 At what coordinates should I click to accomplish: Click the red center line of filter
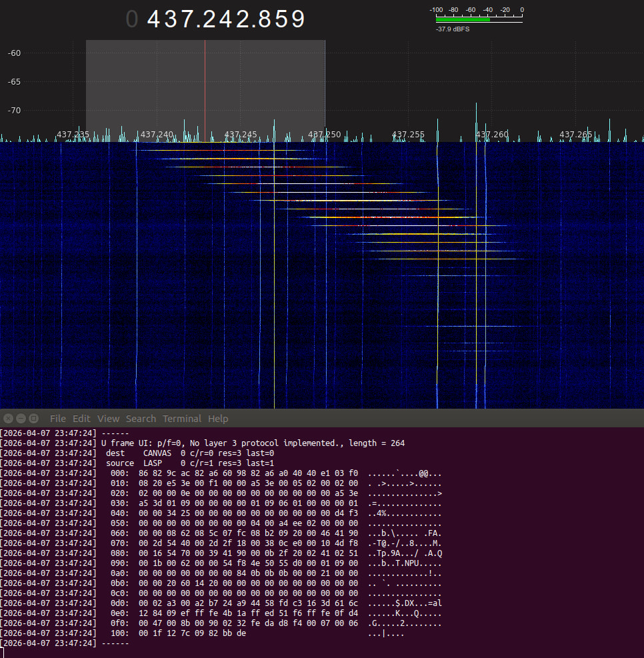point(205,87)
